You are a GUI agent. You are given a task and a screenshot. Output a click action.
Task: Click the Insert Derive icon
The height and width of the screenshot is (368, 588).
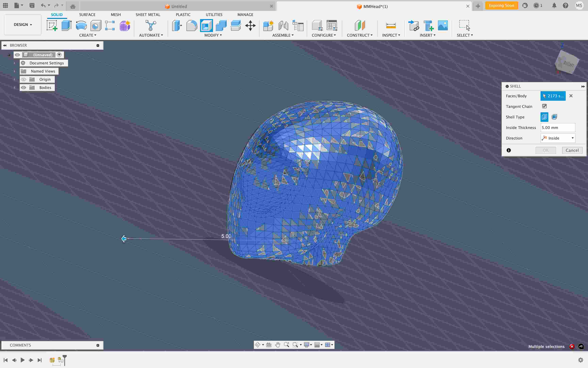coord(414,26)
